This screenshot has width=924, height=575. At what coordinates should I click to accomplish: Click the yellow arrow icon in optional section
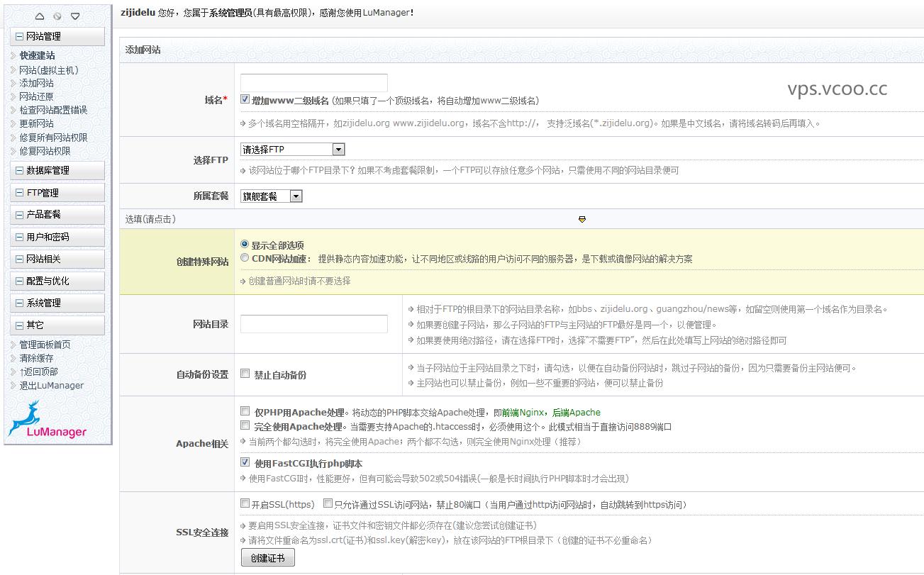[x=582, y=219]
